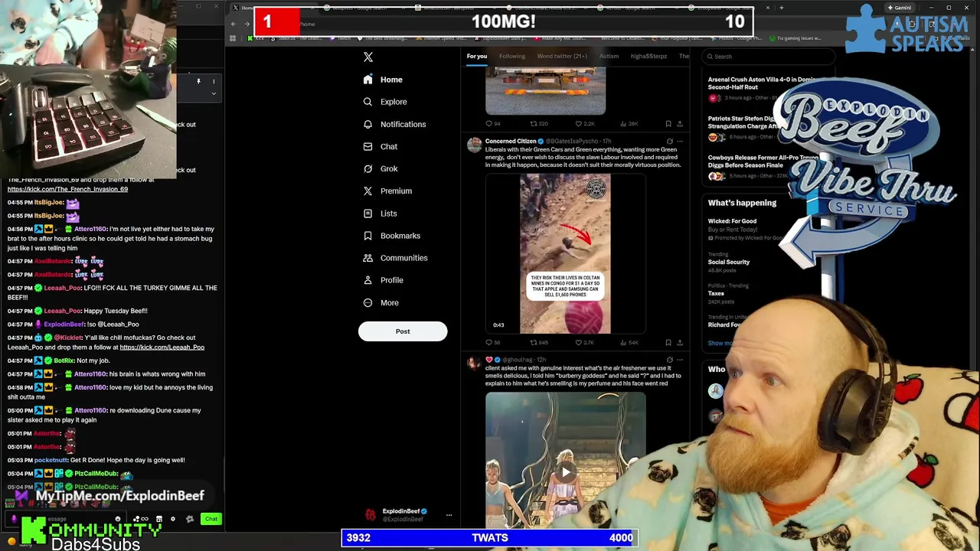Screen dimensions: 980x551
Task: Switch to Weed twitter (21+) tab
Action: [x=562, y=56]
